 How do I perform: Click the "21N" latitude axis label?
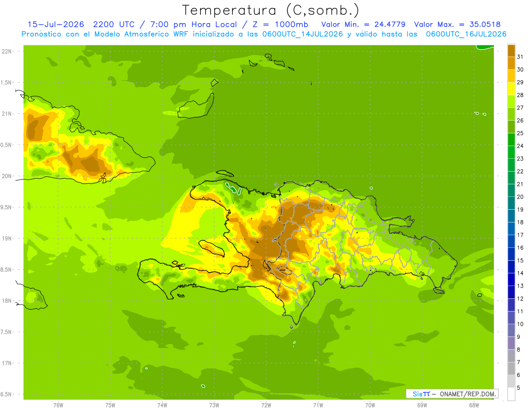coord(7,114)
